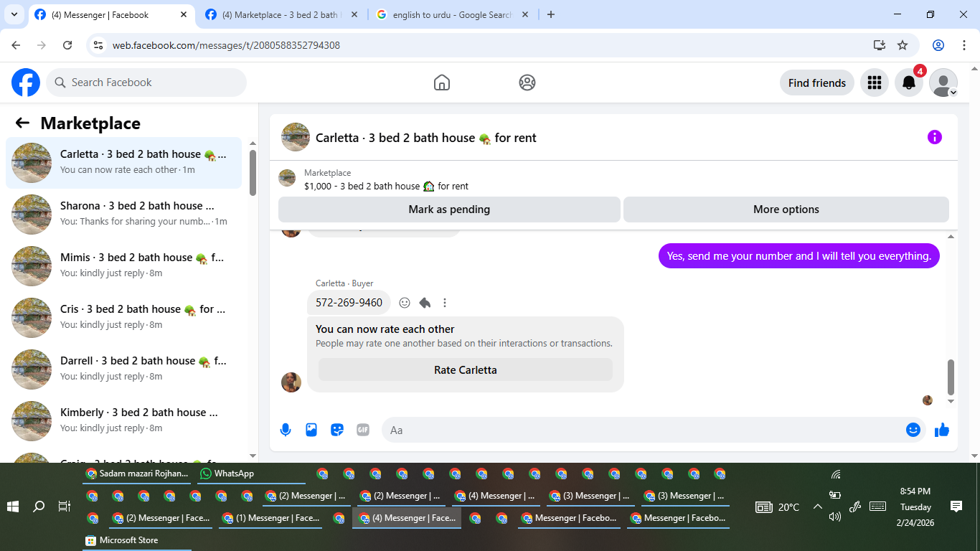The height and width of the screenshot is (551, 980).
Task: Open Task View on taskbar
Action: point(65,507)
